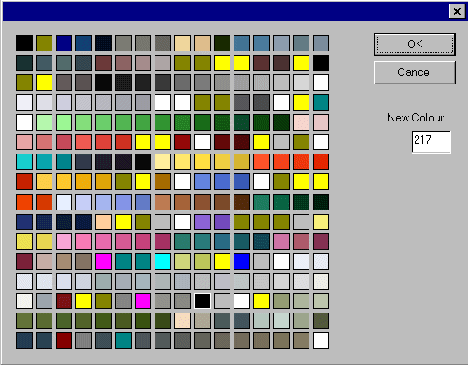Select the pale yellow swatch ending the tenth row
This screenshot has height=365, width=468.
(321, 222)
